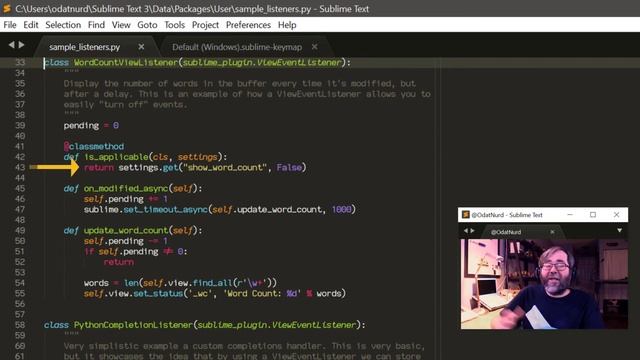640x360 pixels.
Task: Click PythonCompletionListener class name
Action: point(133,325)
